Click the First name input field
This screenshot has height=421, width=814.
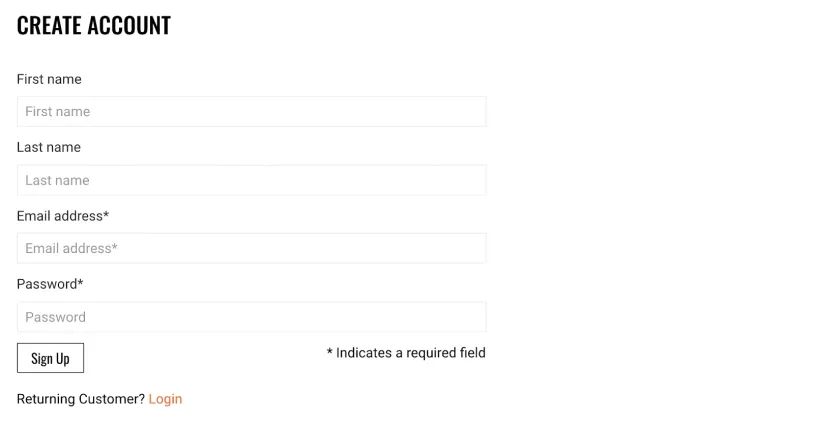point(251,111)
